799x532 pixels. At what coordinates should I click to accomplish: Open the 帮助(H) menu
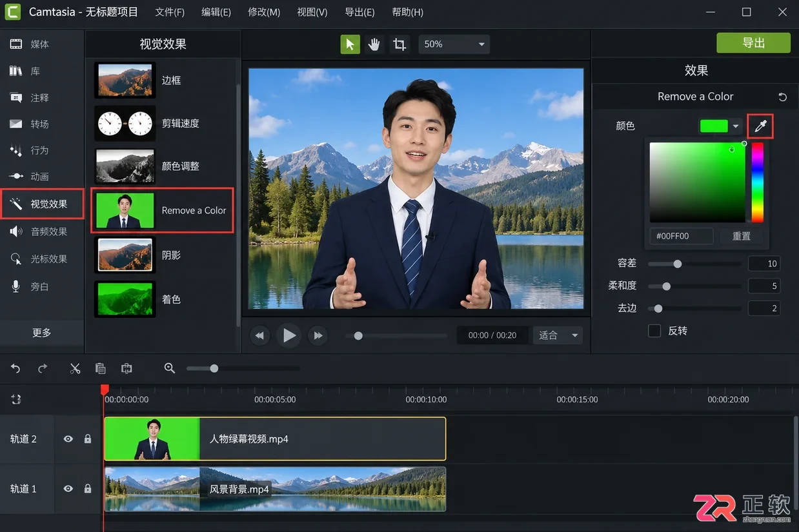(408, 12)
